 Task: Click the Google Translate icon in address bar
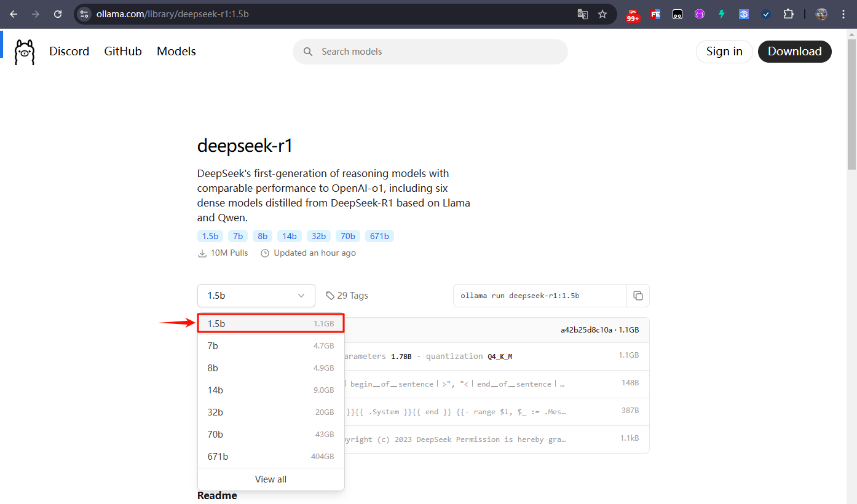pyautogui.click(x=582, y=14)
